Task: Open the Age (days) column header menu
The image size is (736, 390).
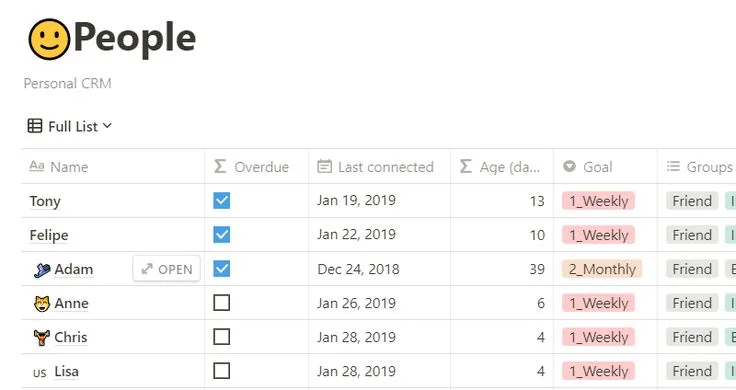Action: tap(502, 167)
